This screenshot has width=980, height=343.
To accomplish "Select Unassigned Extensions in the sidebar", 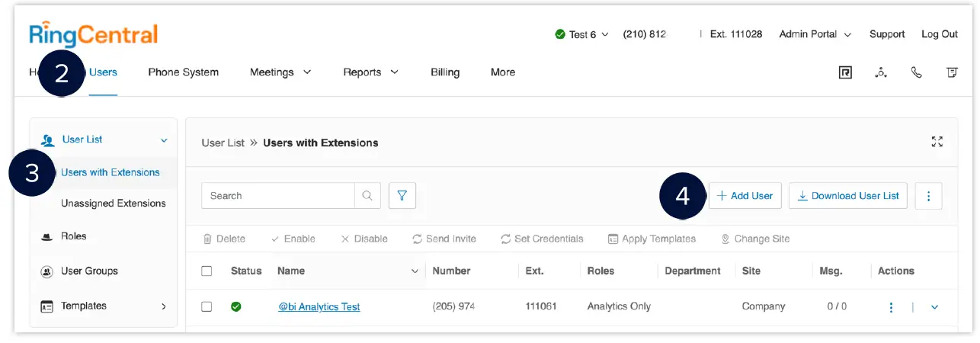I will coord(113,204).
